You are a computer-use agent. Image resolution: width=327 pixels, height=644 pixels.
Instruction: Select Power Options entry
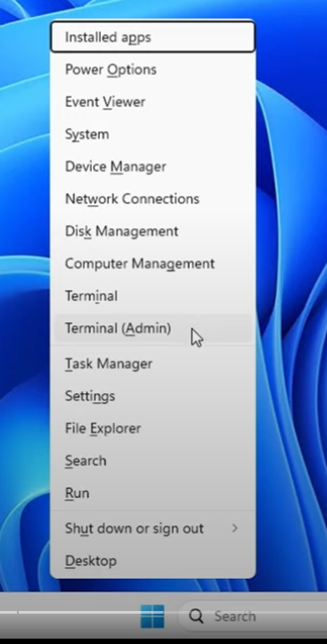click(152, 70)
